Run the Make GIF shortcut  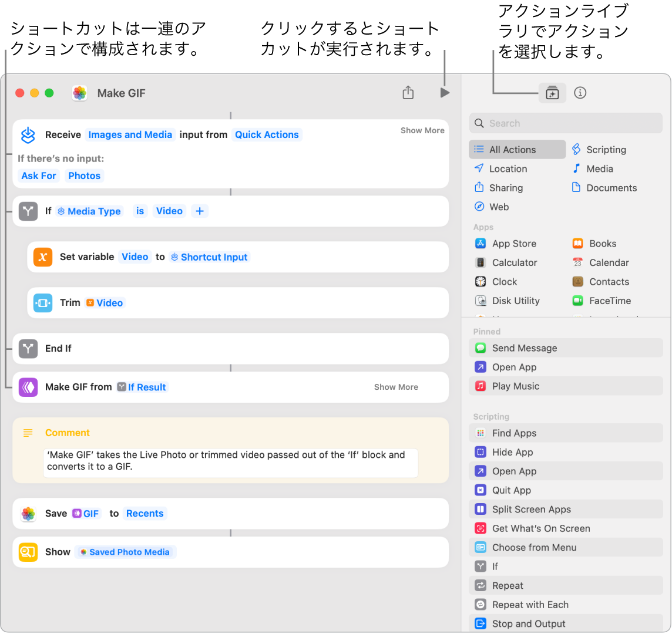click(x=445, y=93)
